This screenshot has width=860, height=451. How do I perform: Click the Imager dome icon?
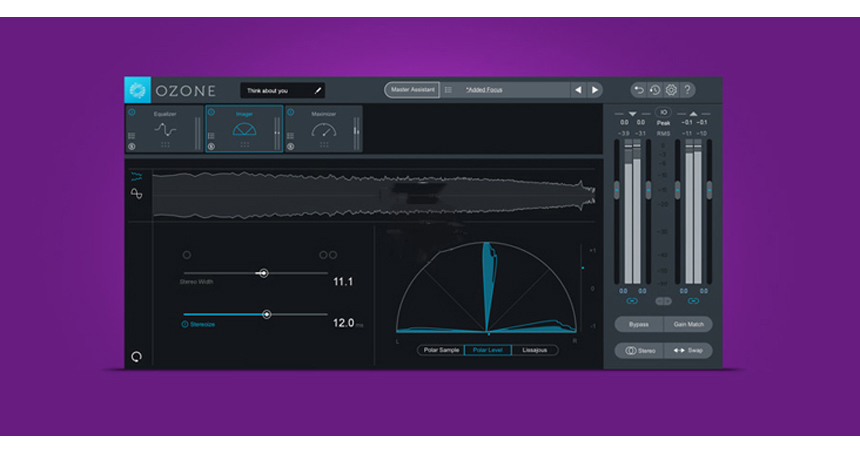[x=244, y=129]
